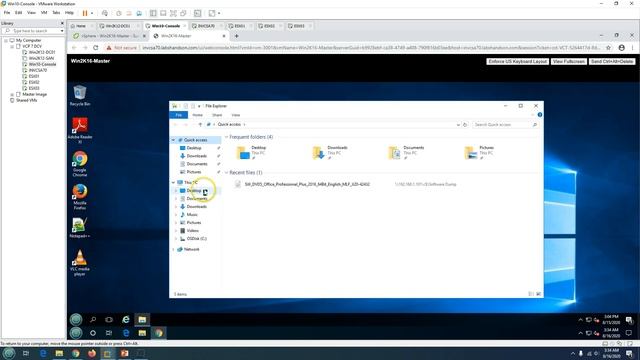Select Win2K12-DC01 in Library tree
This screenshot has height=360, width=640.
click(x=42, y=52)
